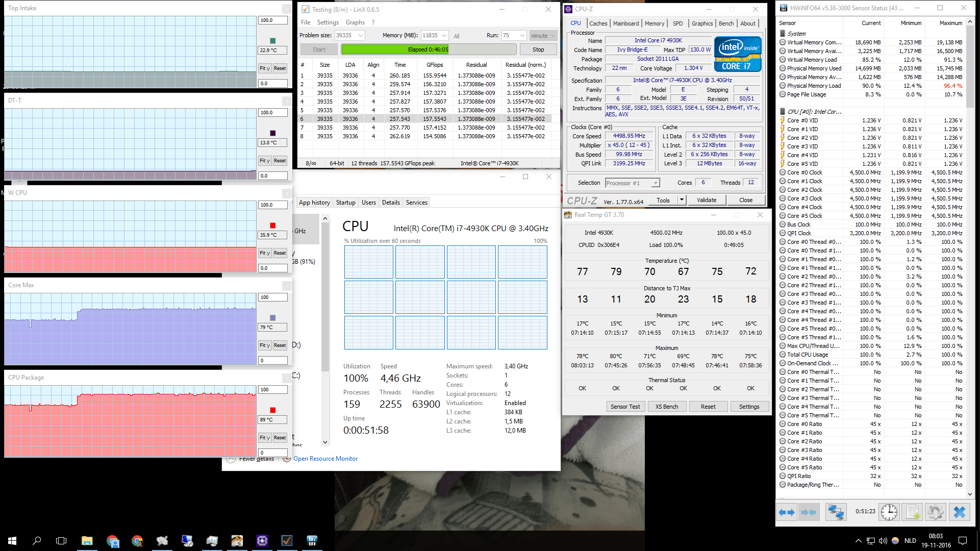The height and width of the screenshot is (551, 980).
Task: Click CPU-Z purple chip taskbar icon
Action: (262, 540)
